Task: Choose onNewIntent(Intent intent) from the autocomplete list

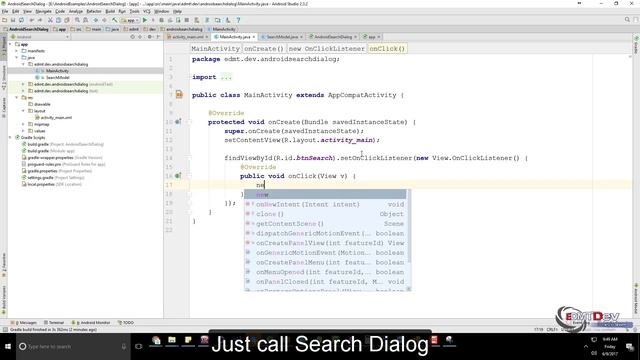Action: [326, 204]
